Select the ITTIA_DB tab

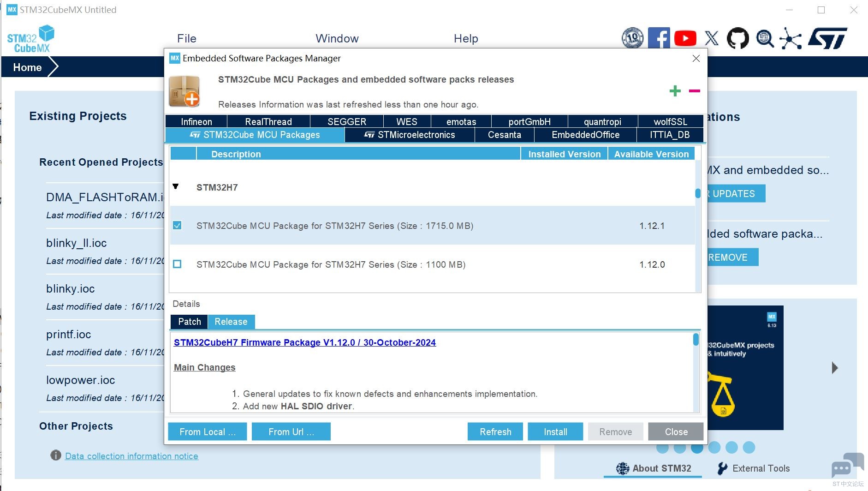point(670,135)
